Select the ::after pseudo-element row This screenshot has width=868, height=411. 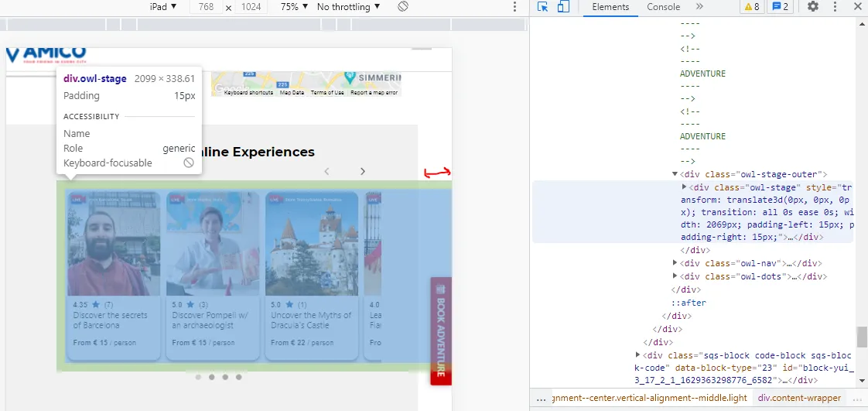pyautogui.click(x=689, y=303)
